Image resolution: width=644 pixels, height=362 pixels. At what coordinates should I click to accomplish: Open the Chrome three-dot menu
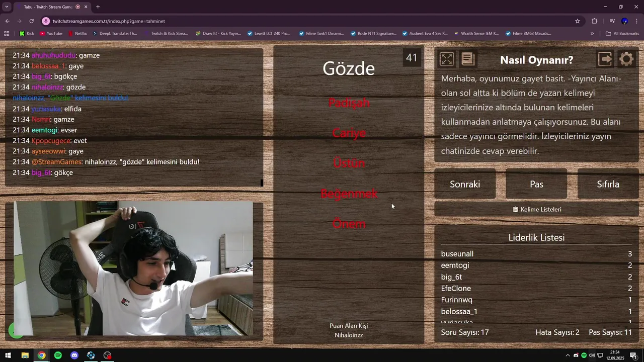pos(637,21)
